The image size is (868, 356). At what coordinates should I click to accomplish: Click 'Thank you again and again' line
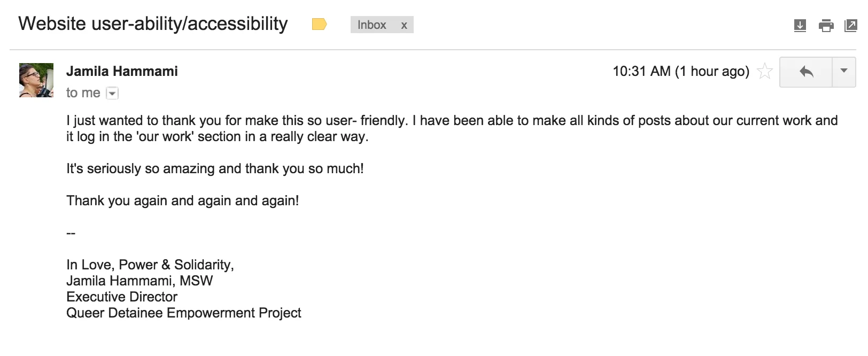pyautogui.click(x=183, y=200)
